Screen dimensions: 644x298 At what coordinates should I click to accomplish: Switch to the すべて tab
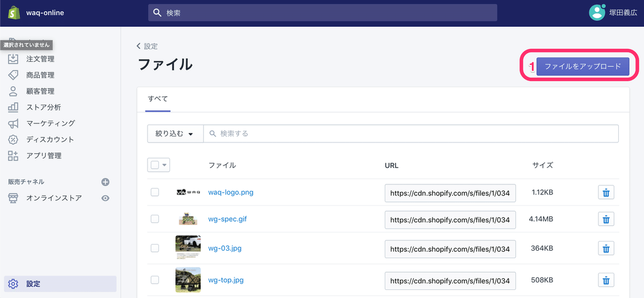(158, 99)
